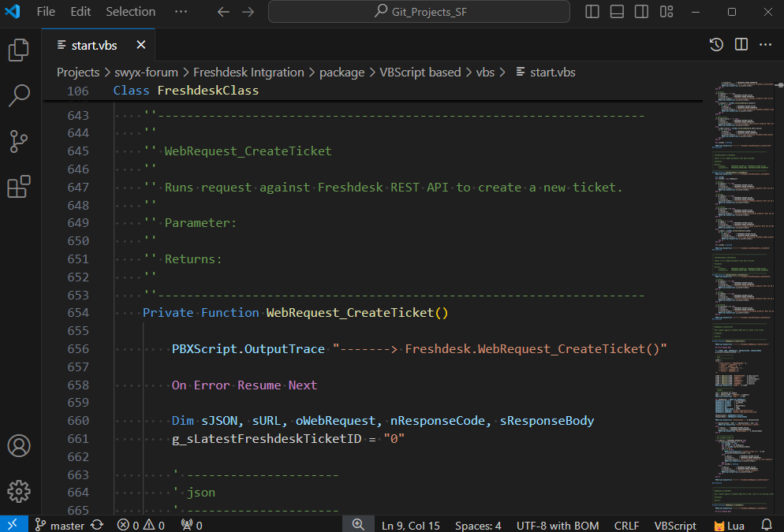Click the package breadcrumb
Screen dimensions: 784x532
[x=342, y=73]
